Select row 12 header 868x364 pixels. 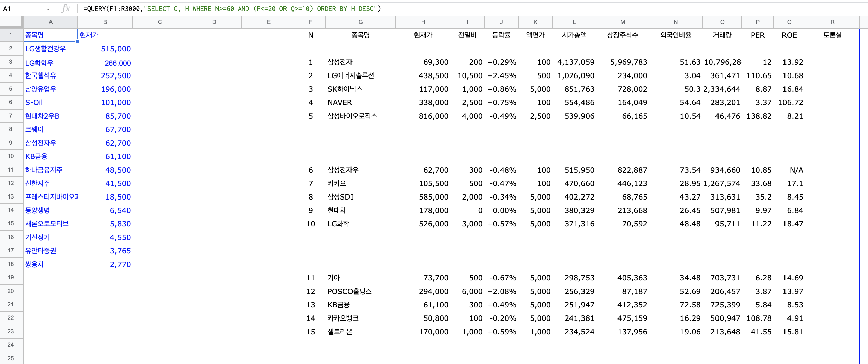pyautogui.click(x=11, y=183)
